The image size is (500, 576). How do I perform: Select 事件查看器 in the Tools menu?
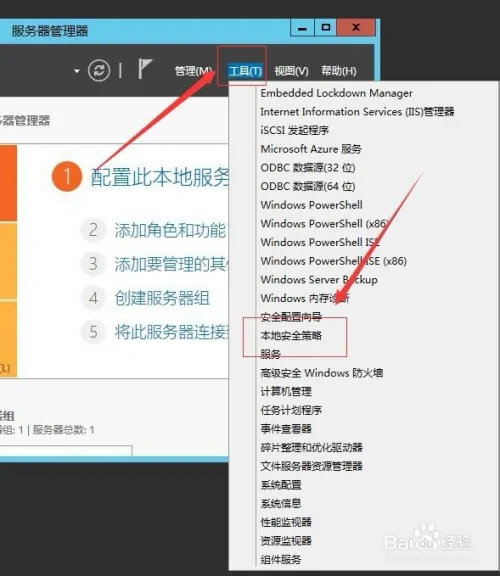pos(286,429)
